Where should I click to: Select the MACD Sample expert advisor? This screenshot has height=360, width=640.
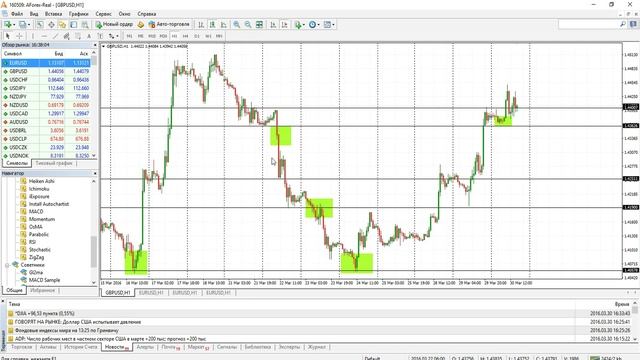(x=44, y=280)
